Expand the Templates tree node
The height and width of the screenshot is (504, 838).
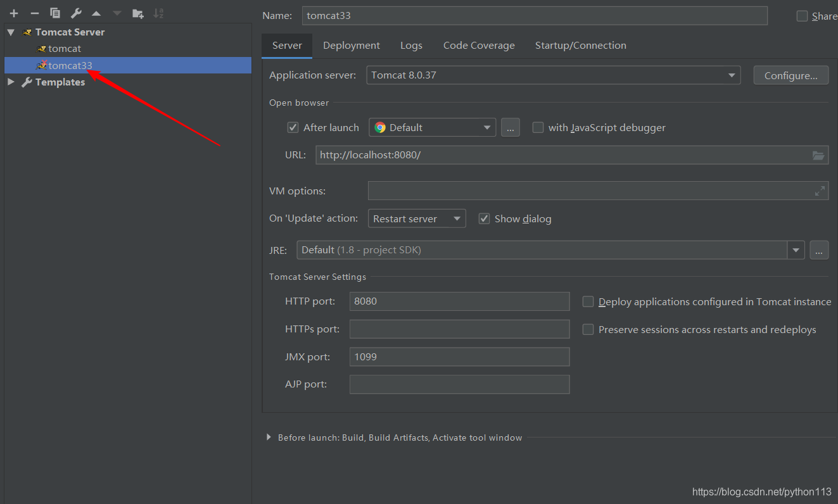click(11, 82)
